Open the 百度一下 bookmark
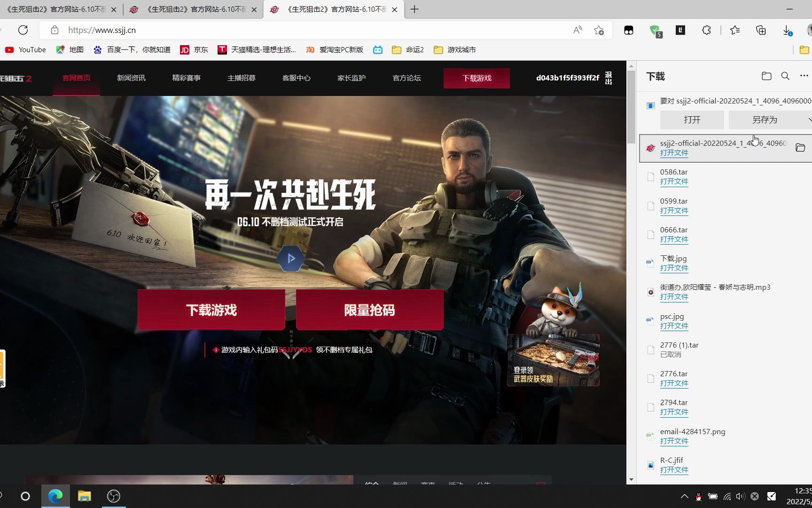812x508 pixels. point(132,49)
